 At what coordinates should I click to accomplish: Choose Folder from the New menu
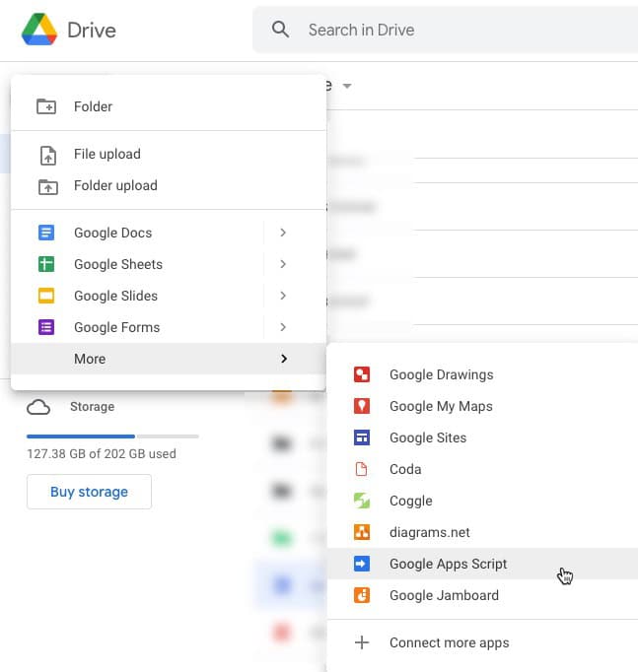click(169, 106)
